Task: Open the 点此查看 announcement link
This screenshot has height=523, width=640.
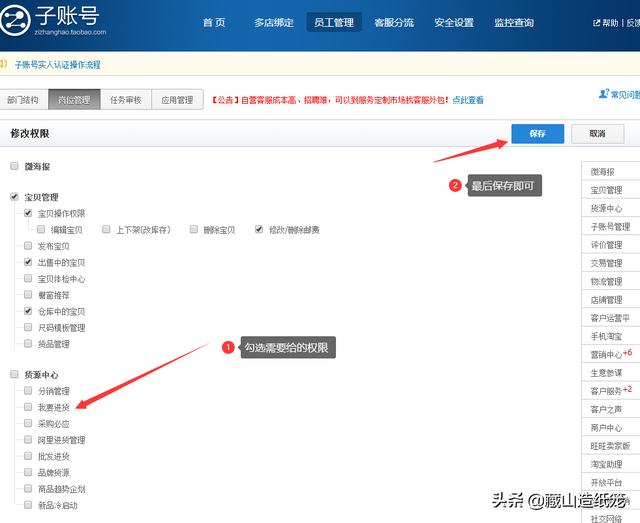Action: 467,100
